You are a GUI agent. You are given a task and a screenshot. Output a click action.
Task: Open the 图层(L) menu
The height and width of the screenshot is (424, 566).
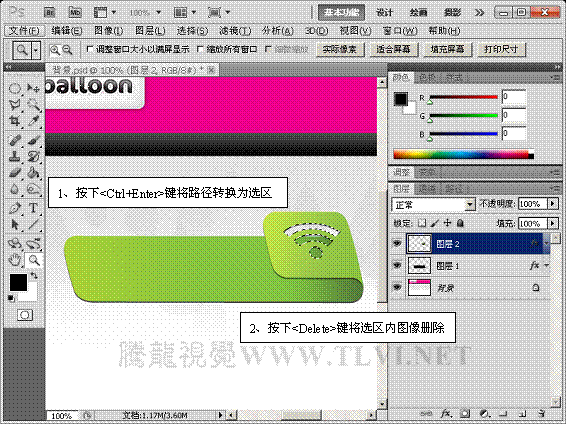coord(150,31)
